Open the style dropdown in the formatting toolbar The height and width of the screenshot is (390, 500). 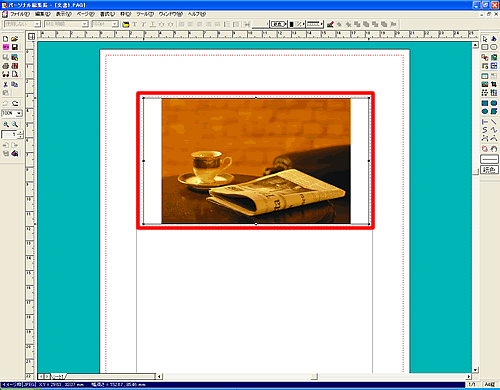(x=37, y=24)
